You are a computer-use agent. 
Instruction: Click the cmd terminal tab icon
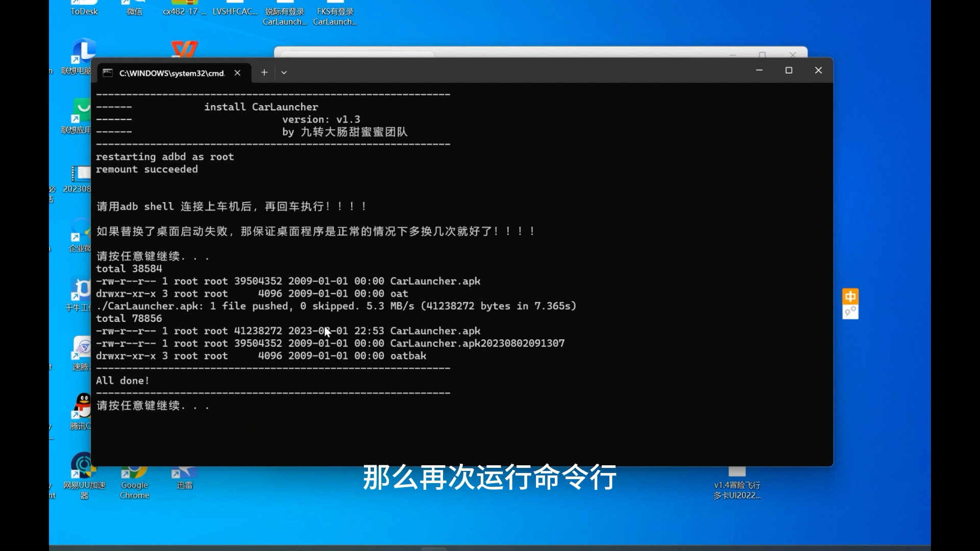click(x=108, y=73)
